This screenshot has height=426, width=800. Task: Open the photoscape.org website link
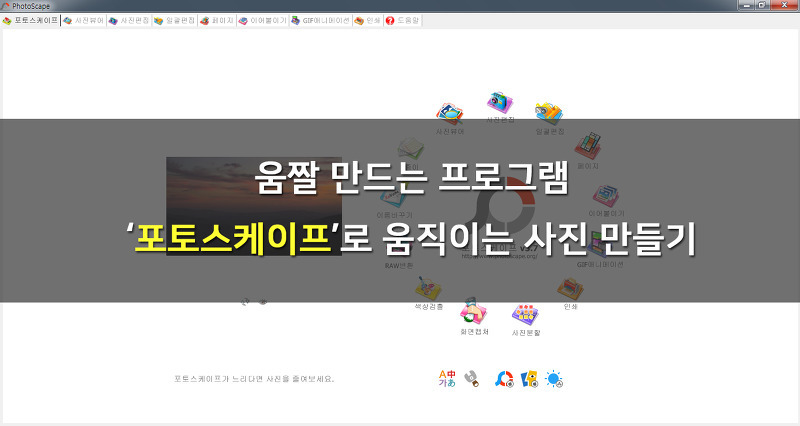click(x=499, y=256)
